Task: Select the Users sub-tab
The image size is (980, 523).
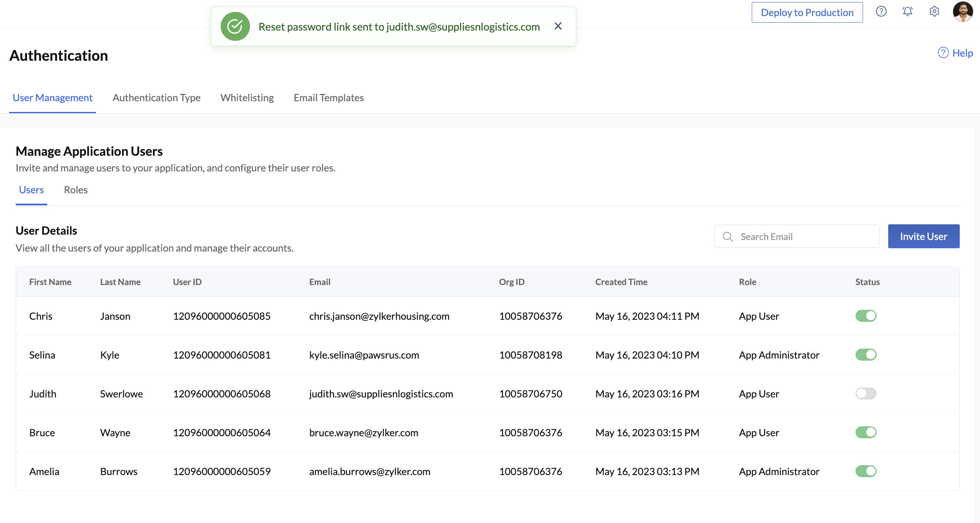Action: pos(31,190)
